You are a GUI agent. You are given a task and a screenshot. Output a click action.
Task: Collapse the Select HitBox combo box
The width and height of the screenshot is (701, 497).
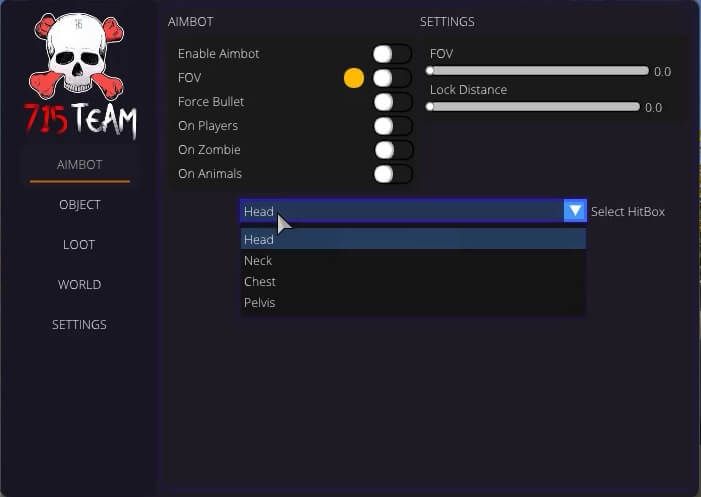tap(413, 211)
